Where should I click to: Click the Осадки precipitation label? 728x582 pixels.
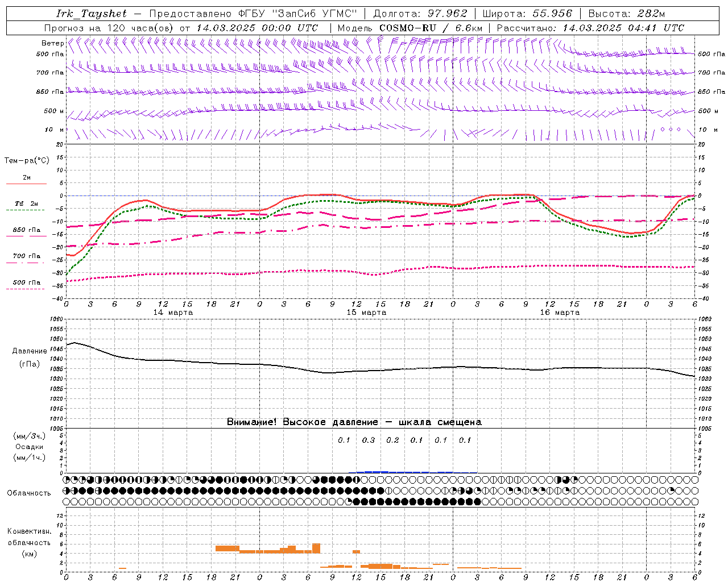click(x=30, y=447)
